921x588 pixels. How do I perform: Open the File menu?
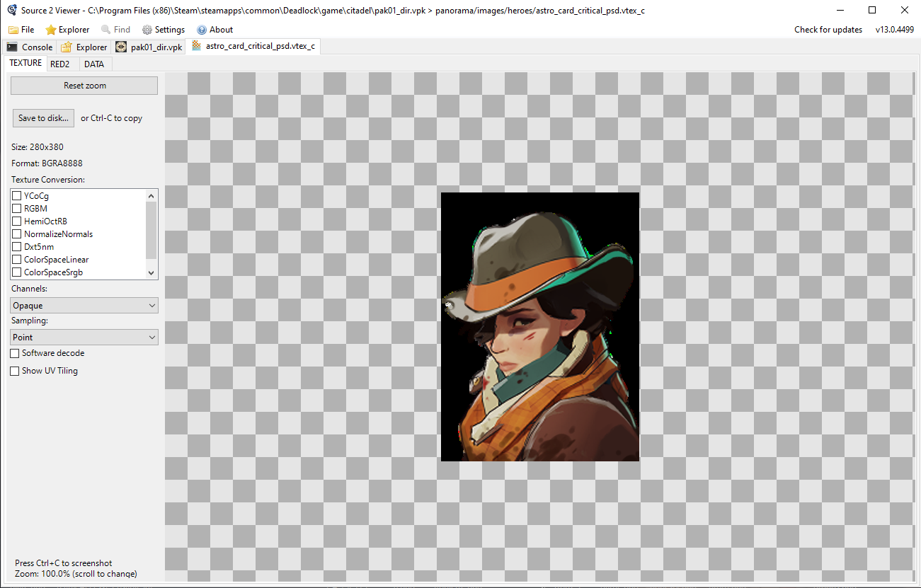21,30
